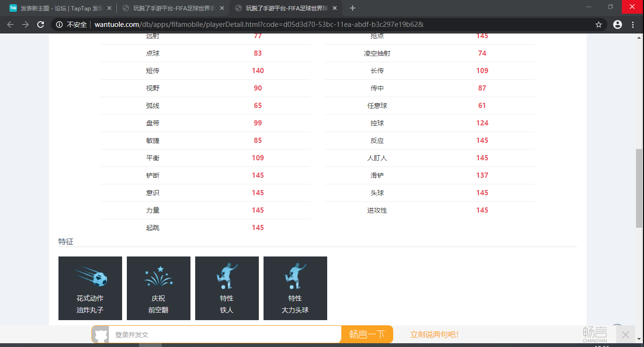This screenshot has height=347, width=644.
Task: Click the 弧线 value 65
Action: pyautogui.click(x=258, y=106)
